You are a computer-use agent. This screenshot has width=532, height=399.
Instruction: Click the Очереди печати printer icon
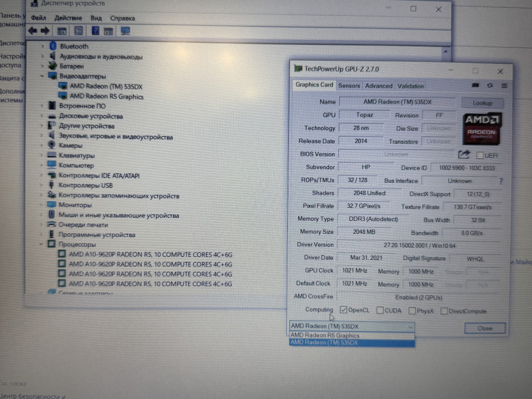pyautogui.click(x=51, y=224)
